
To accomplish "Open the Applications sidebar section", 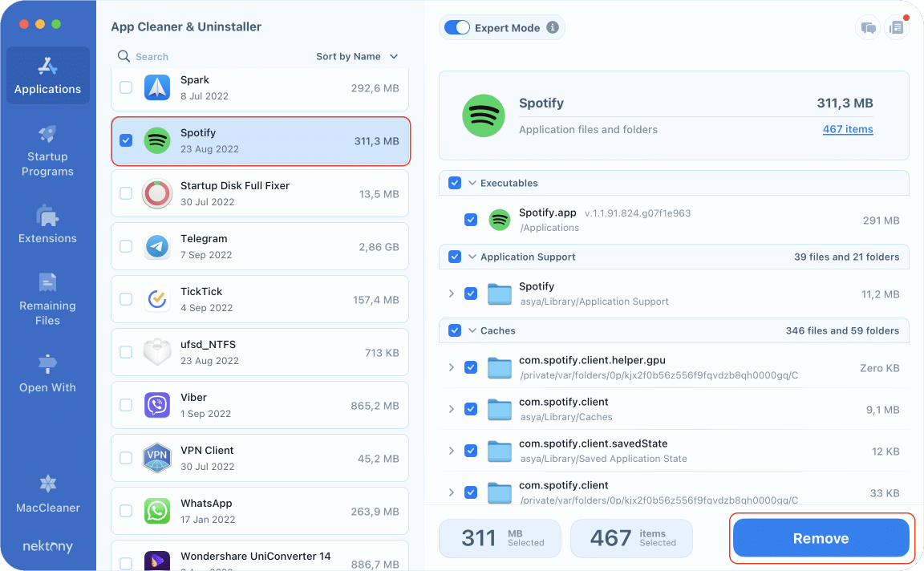I will tap(48, 75).
